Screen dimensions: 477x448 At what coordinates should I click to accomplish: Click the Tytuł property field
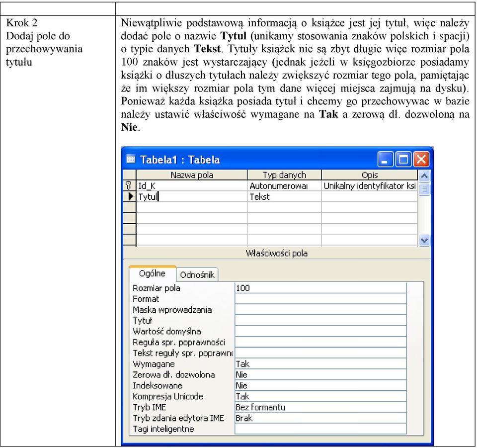[320, 321]
